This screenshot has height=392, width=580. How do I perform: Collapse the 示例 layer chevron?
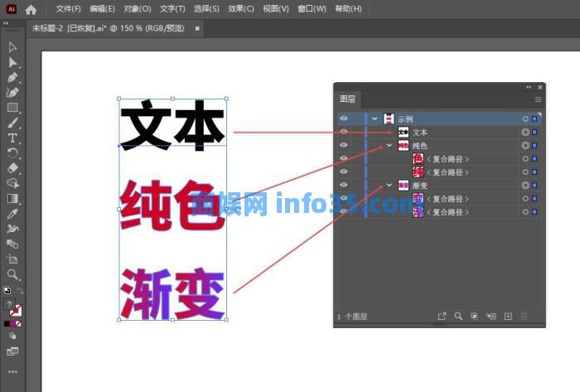tap(375, 119)
